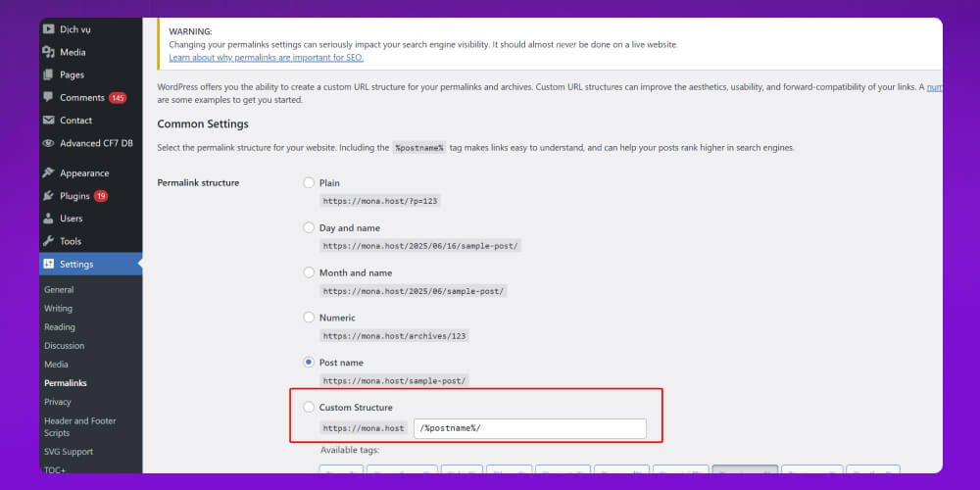Go to Media settings submenu
Image resolution: width=980 pixels, height=490 pixels.
tap(56, 364)
